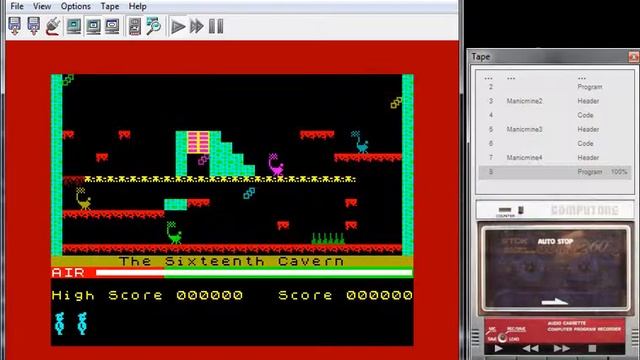Click the toolbar play button

point(178,27)
